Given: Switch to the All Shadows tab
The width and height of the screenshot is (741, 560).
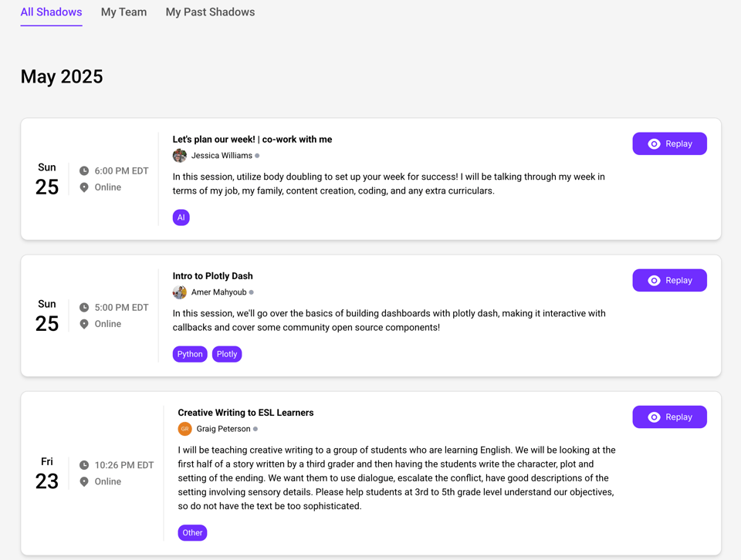Looking at the screenshot, I should point(51,12).
